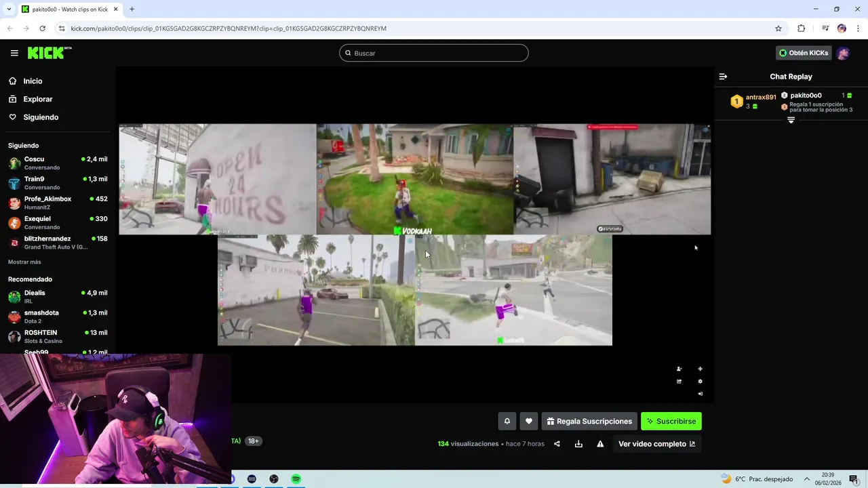Open the video player settings gear
The height and width of the screenshot is (488, 868).
[700, 381]
